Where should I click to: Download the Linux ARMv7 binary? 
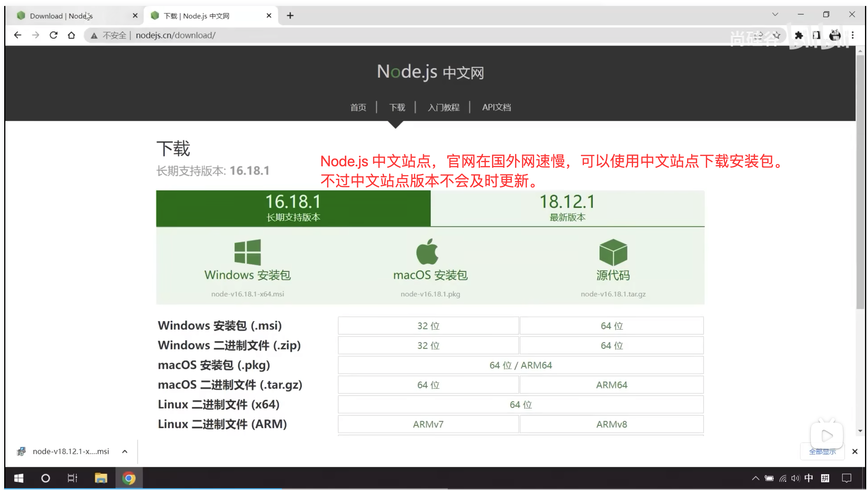click(x=428, y=424)
